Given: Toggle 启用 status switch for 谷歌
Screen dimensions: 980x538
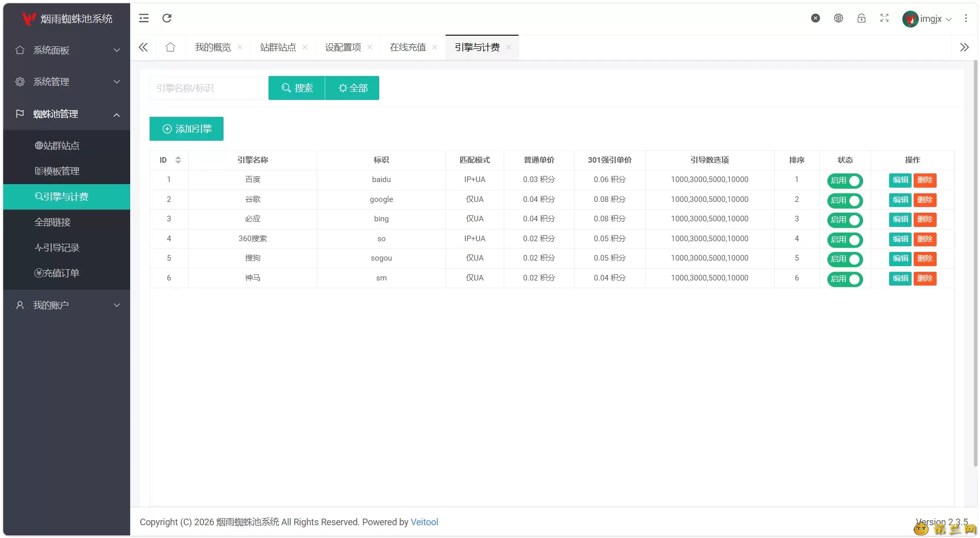Looking at the screenshot, I should [x=845, y=200].
